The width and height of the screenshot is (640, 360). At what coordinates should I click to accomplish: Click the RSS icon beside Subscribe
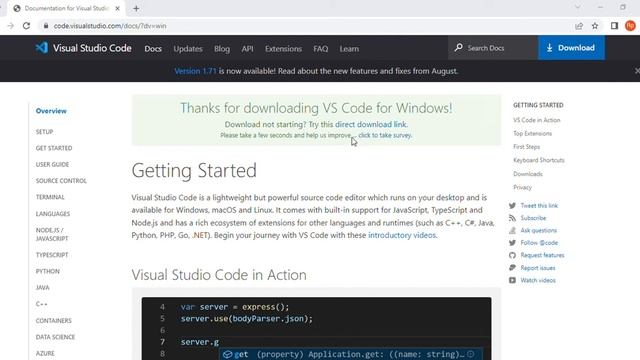tap(512, 218)
